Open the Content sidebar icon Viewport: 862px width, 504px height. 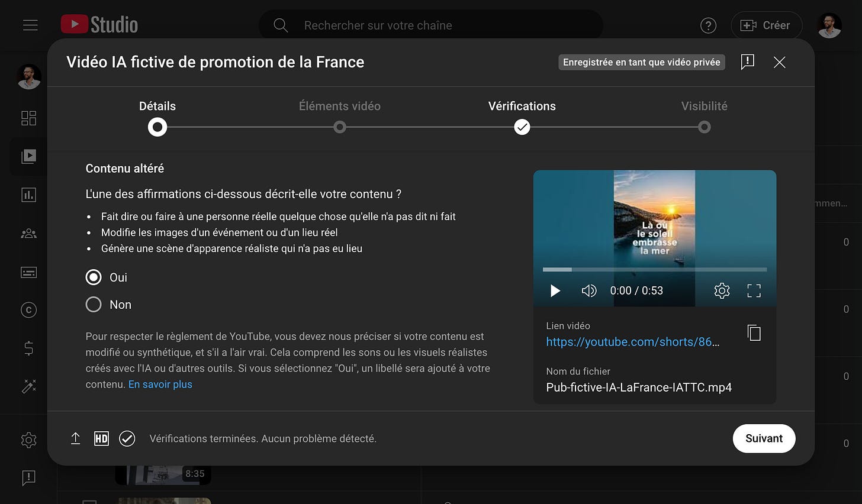coord(29,156)
